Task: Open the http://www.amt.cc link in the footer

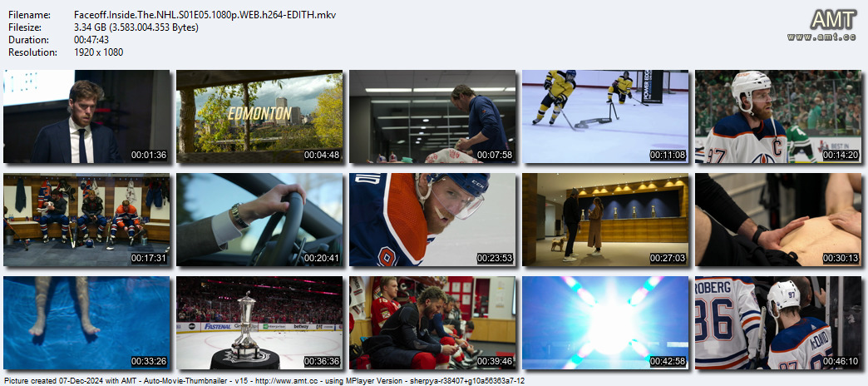Action: coord(296,380)
